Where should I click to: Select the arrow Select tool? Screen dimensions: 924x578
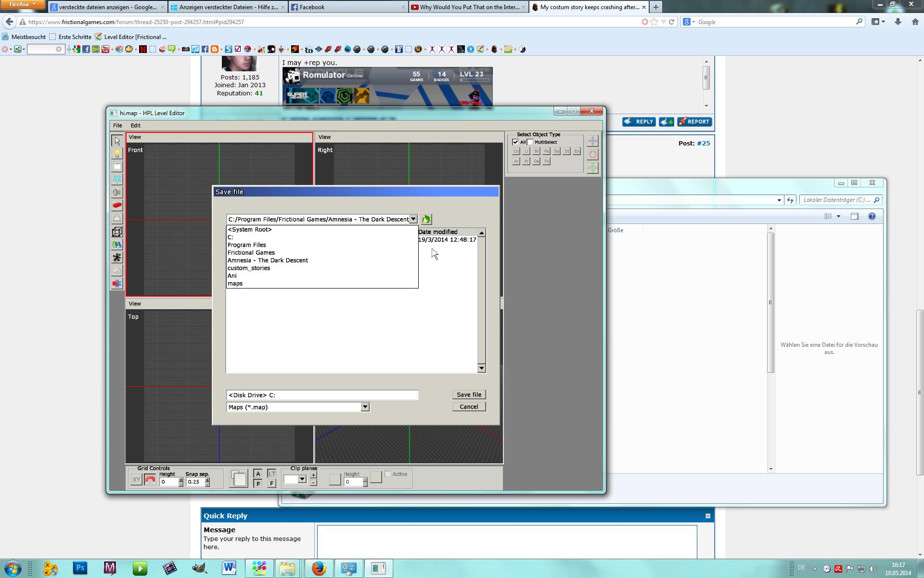117,141
